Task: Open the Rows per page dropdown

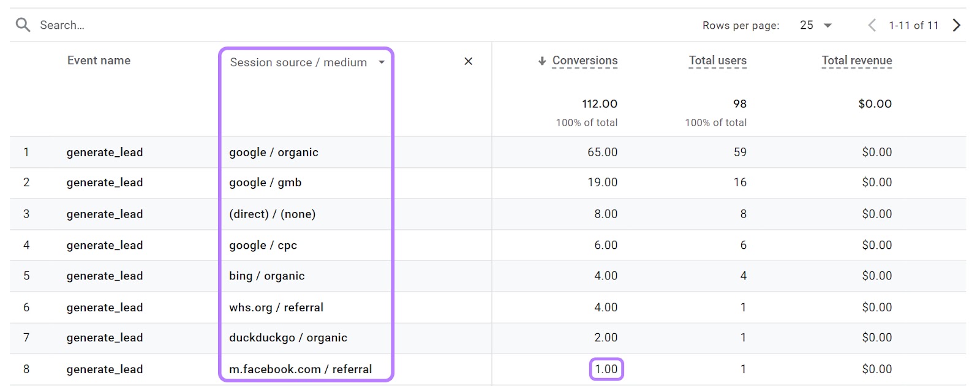Action: click(x=816, y=25)
